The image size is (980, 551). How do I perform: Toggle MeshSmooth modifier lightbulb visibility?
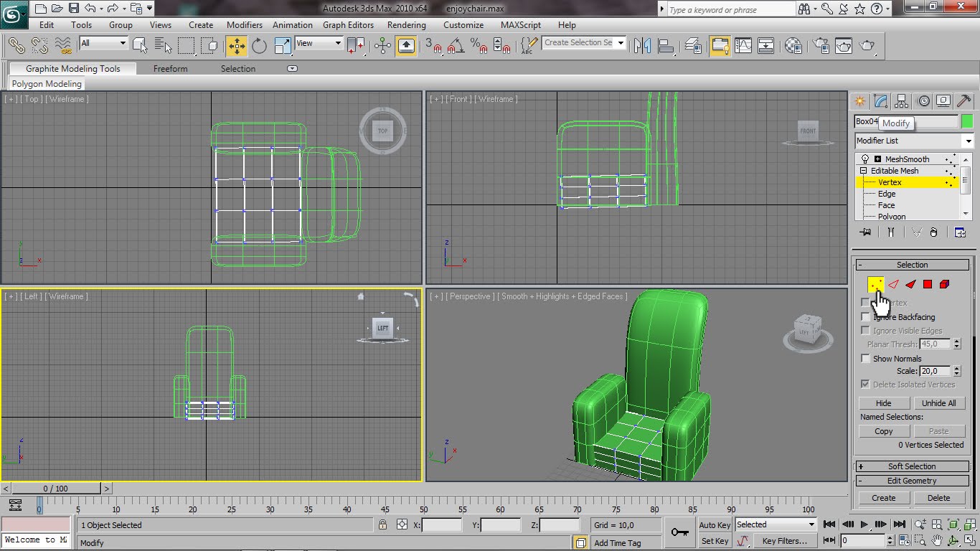point(865,159)
